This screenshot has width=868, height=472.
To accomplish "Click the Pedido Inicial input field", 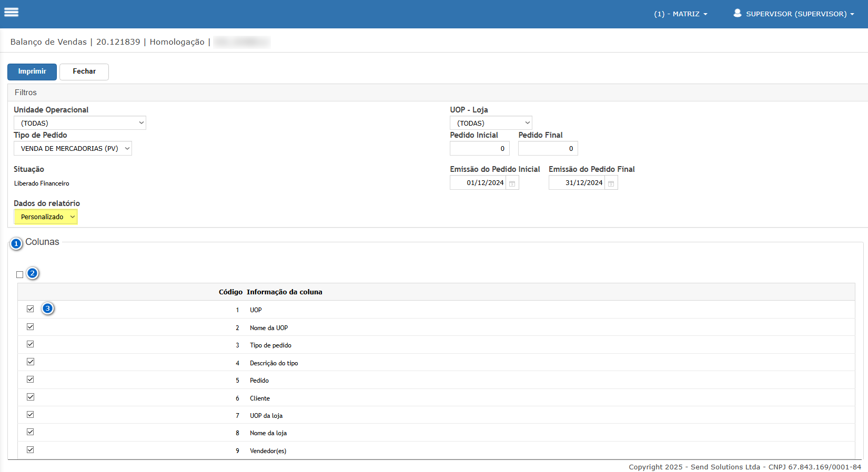I will 479,149.
